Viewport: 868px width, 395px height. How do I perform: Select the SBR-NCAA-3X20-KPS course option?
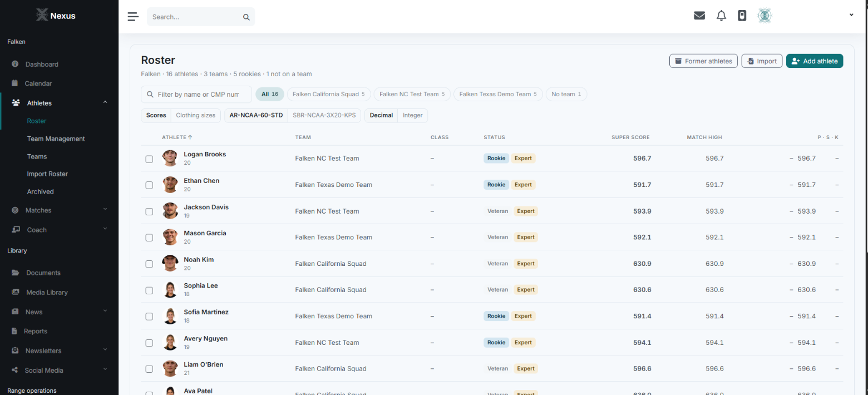point(324,115)
